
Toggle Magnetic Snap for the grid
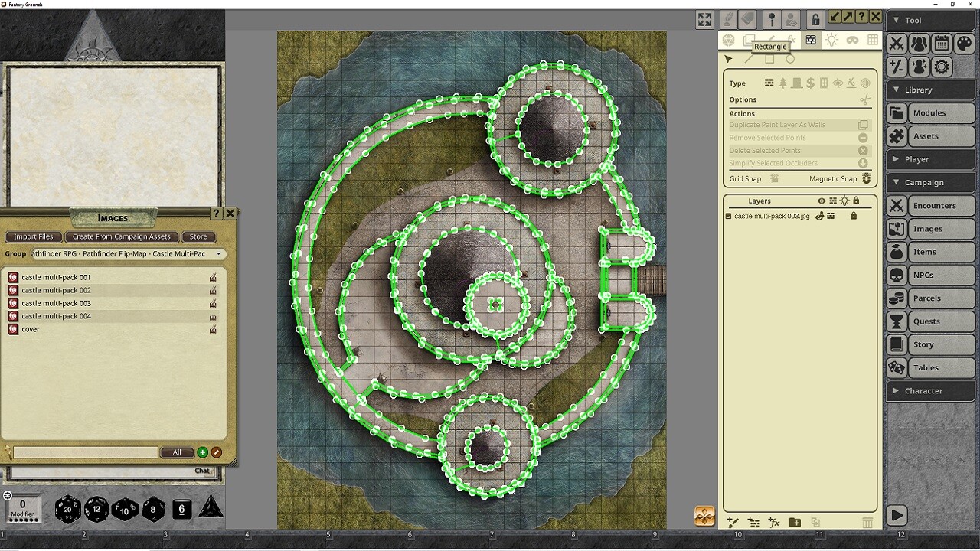pyautogui.click(x=865, y=178)
